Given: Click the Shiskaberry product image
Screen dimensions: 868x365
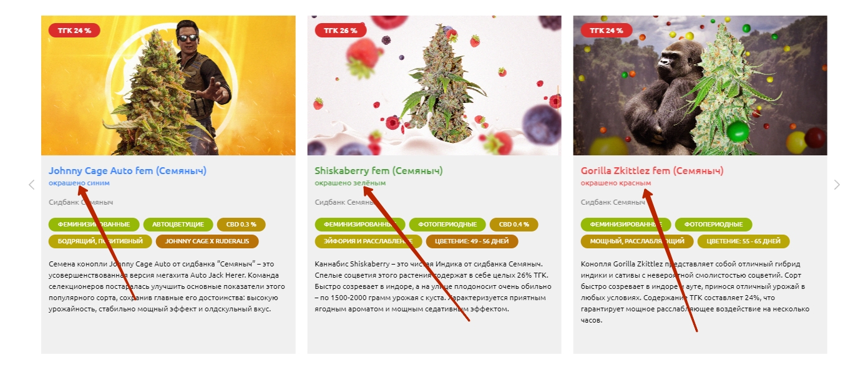Looking at the screenshot, I should (434, 85).
